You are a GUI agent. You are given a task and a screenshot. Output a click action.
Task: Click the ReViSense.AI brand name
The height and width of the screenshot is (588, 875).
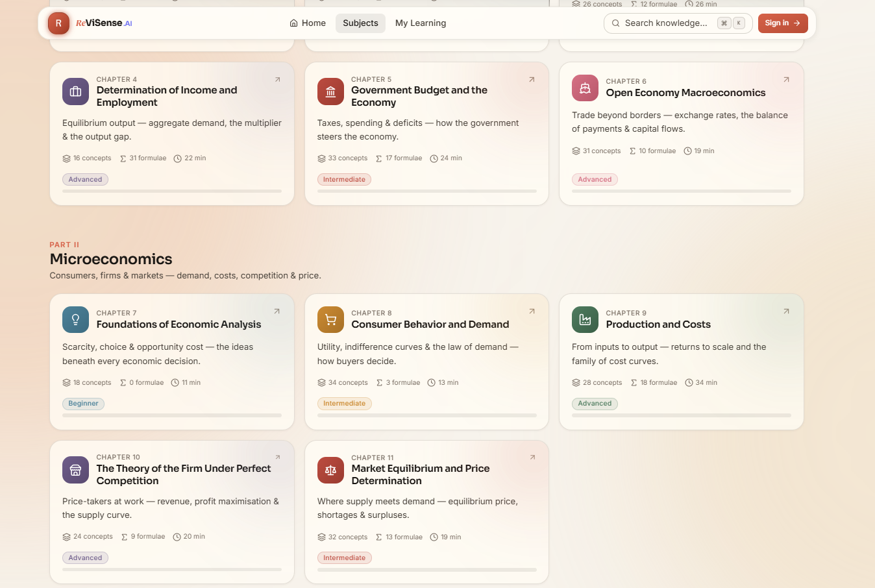pos(104,23)
